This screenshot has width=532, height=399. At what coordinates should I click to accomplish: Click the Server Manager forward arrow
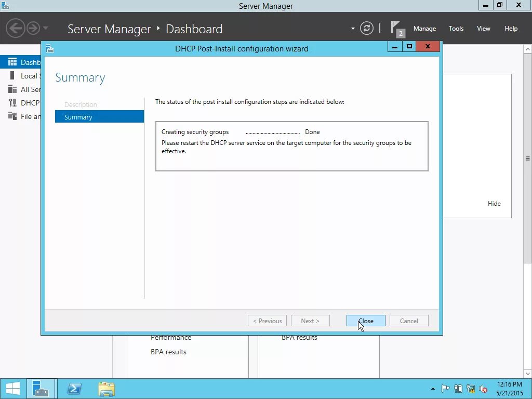pyautogui.click(x=33, y=28)
